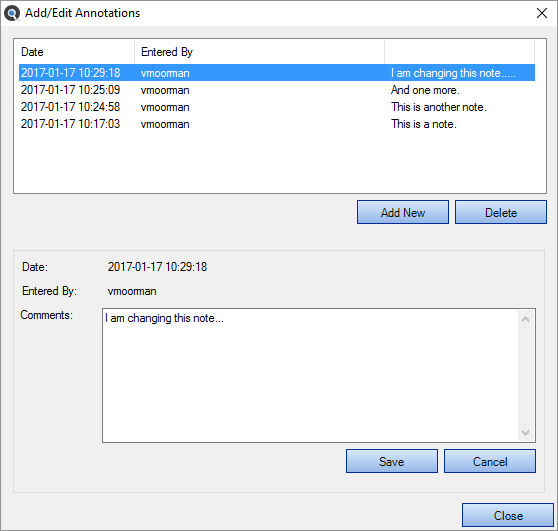
Task: Select the 'This is a note.' row
Action: tap(277, 124)
